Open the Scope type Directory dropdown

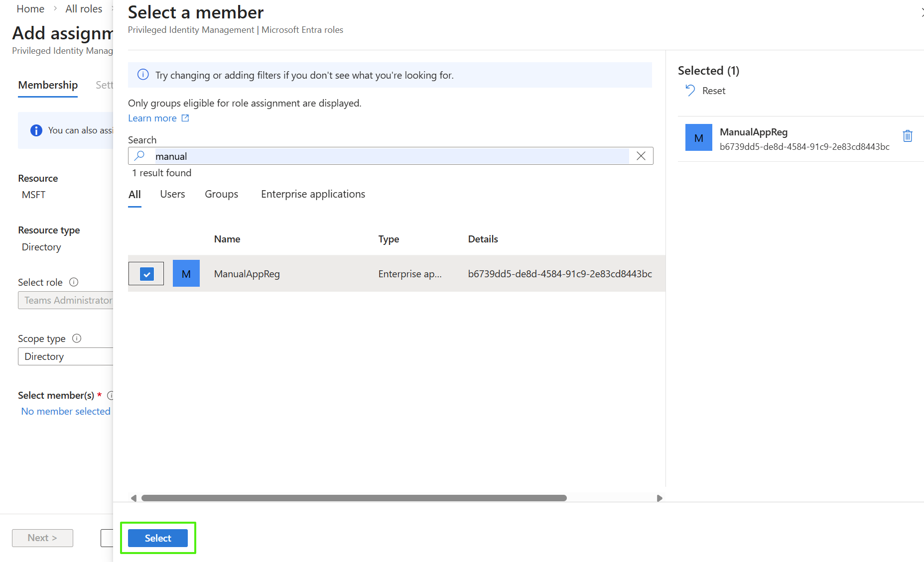point(65,356)
